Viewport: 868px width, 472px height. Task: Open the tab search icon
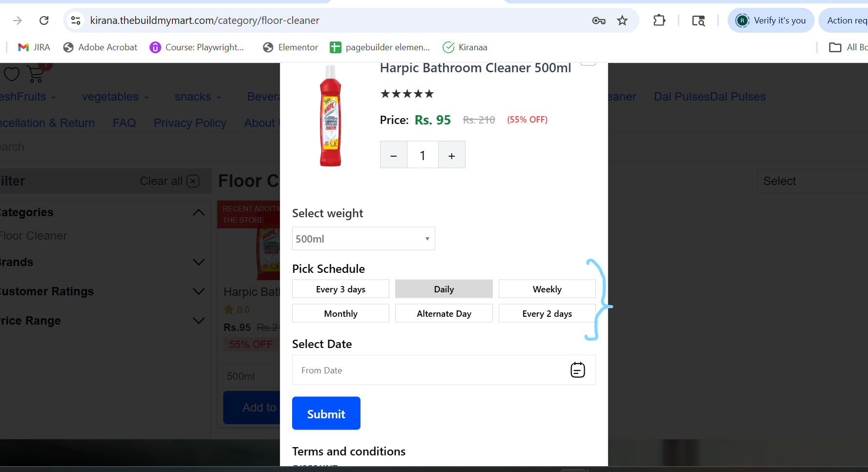pos(699,21)
